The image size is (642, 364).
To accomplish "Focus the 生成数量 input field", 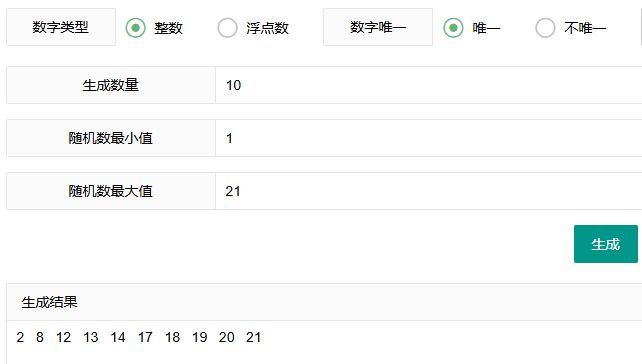I will 428,85.
